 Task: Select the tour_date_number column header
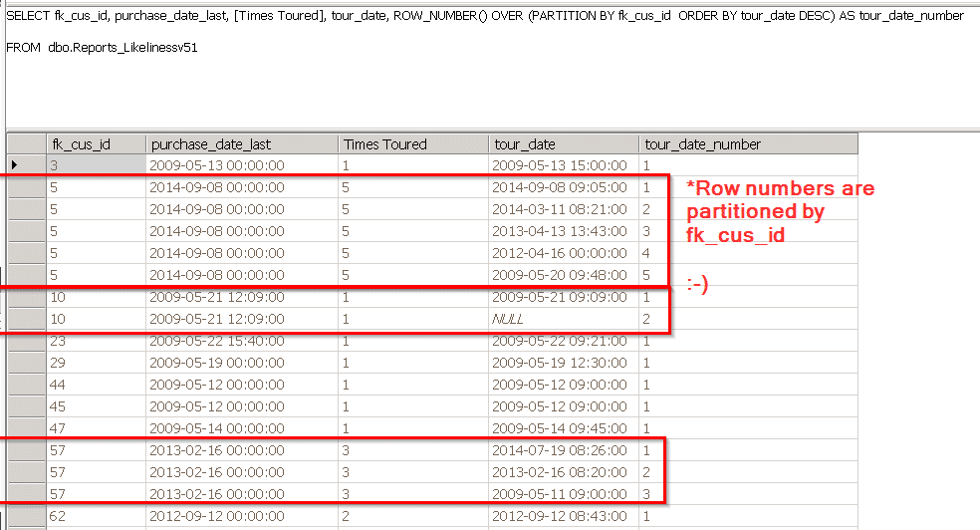(x=747, y=144)
